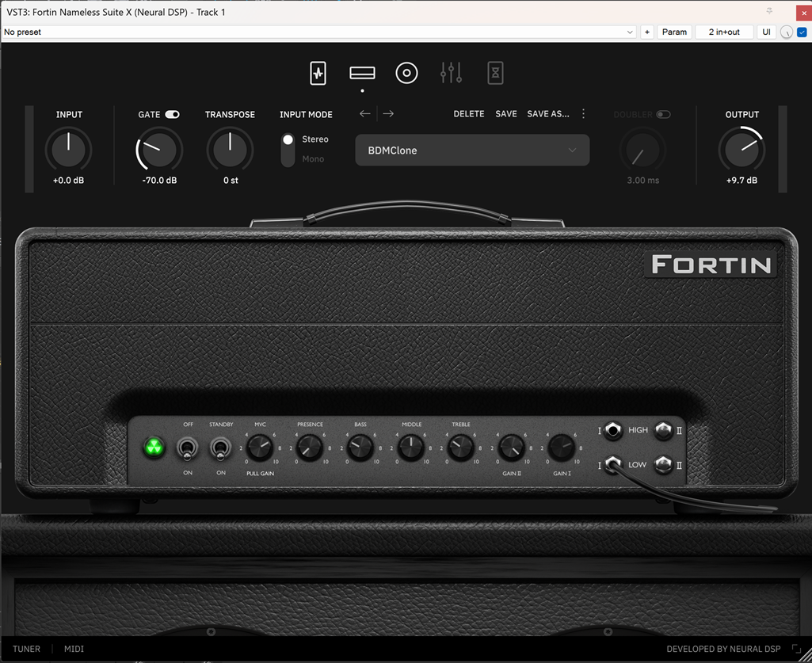Toggle the DOUBLER switch
The height and width of the screenshot is (663, 812).
point(663,115)
